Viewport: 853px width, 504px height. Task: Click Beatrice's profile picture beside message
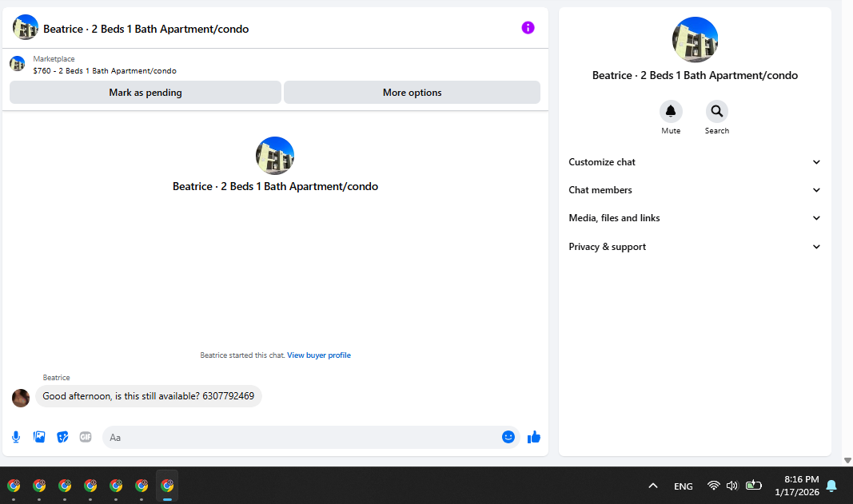click(x=21, y=398)
